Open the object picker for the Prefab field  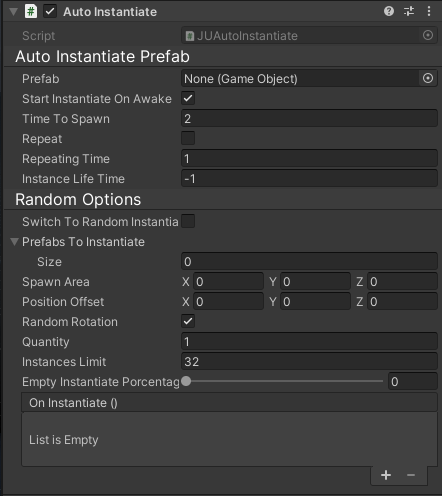[428, 78]
